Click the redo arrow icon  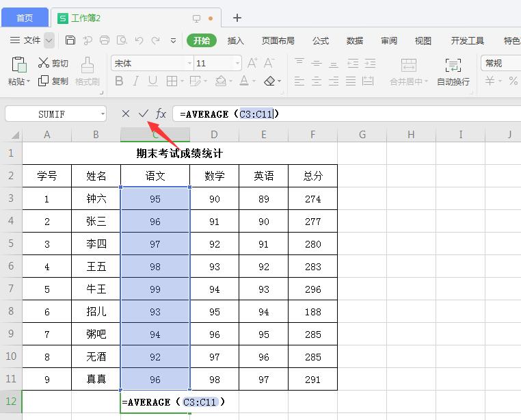tap(155, 40)
